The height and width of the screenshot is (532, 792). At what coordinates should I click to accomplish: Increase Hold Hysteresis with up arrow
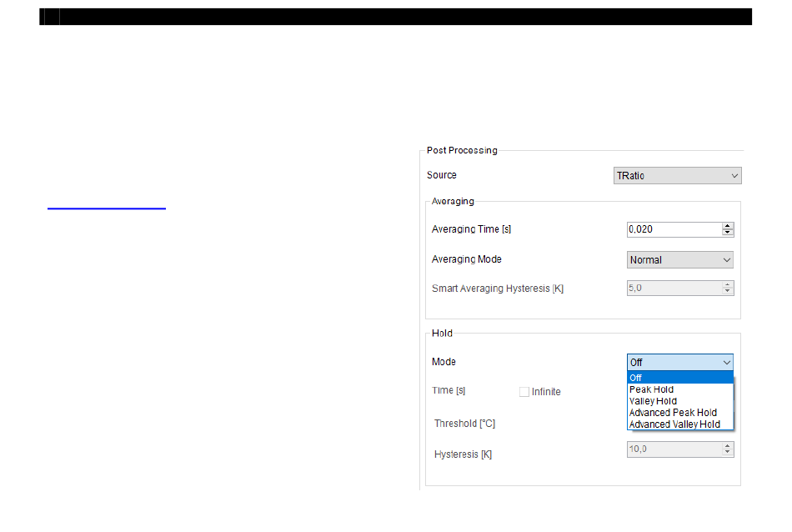(727, 446)
